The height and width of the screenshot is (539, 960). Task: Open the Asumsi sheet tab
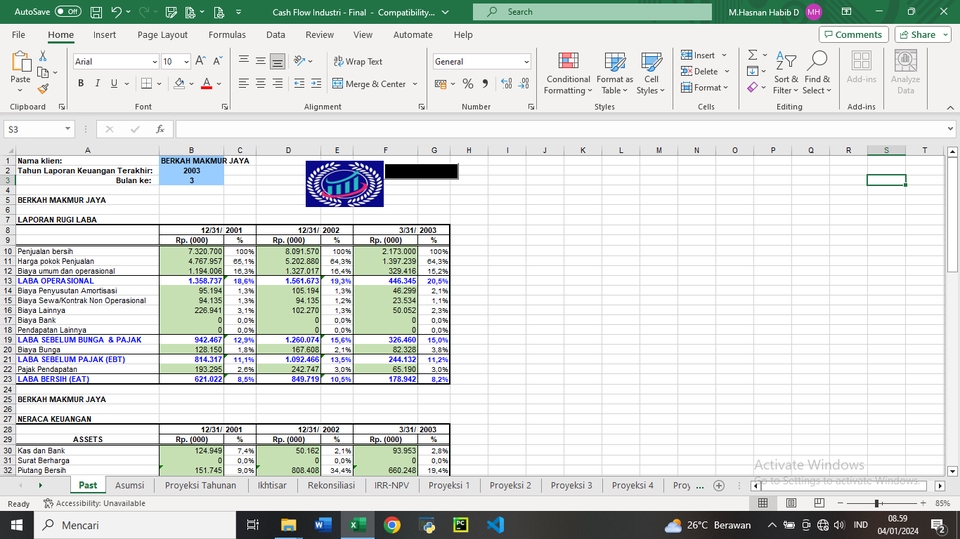(x=130, y=485)
